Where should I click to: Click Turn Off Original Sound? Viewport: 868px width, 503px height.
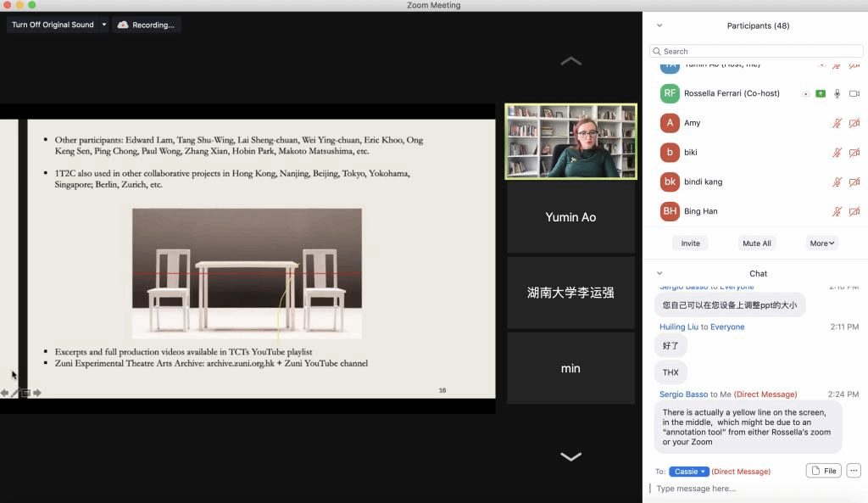click(53, 25)
